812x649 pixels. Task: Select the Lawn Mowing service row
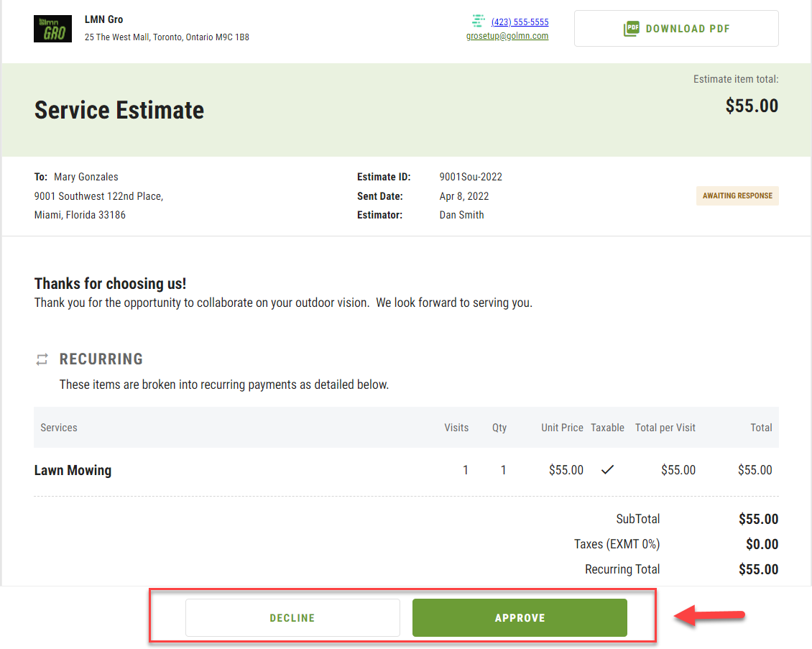point(73,471)
